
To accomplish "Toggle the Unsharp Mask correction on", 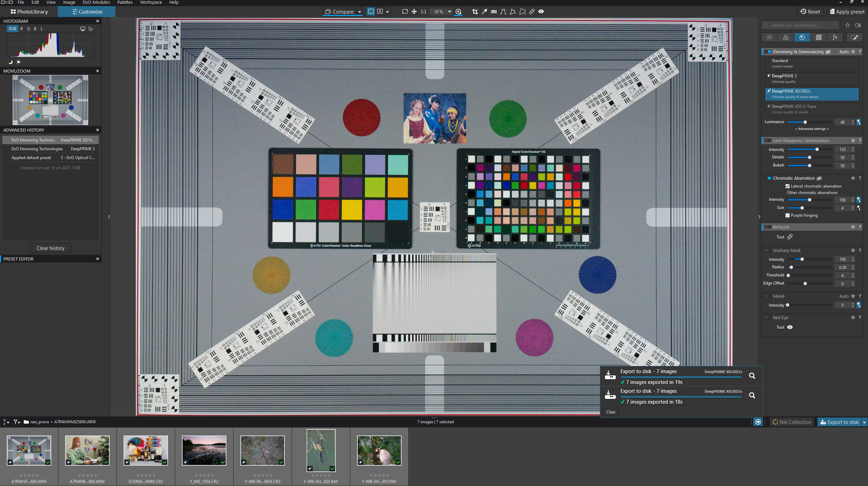I will pos(768,250).
